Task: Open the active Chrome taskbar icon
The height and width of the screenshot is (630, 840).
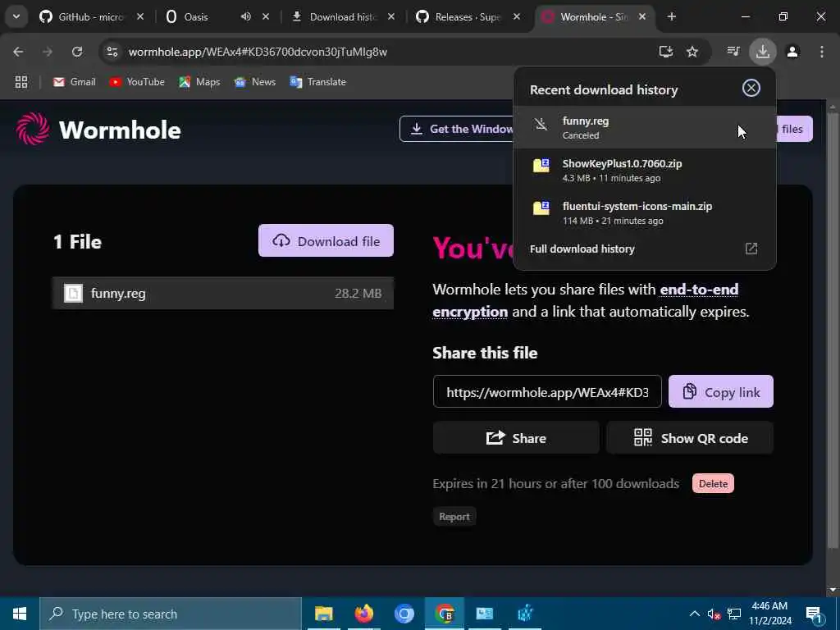Action: click(x=444, y=614)
